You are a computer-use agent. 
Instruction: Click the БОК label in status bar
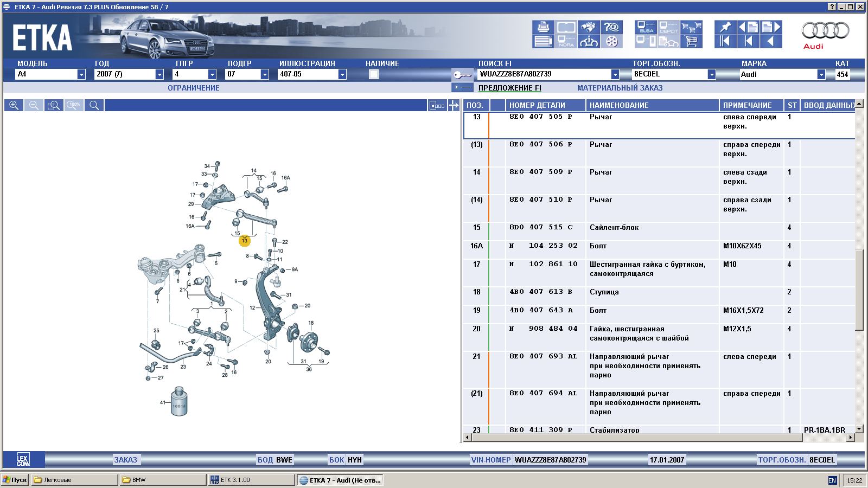tap(336, 460)
